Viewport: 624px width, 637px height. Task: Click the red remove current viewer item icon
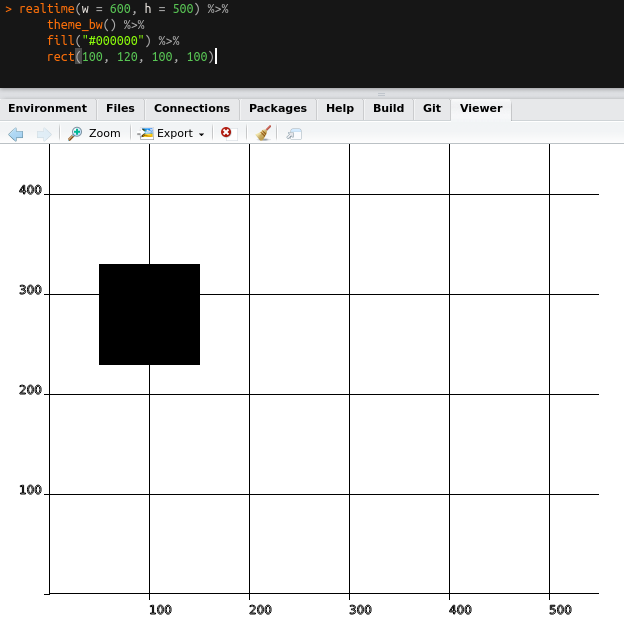(226, 133)
